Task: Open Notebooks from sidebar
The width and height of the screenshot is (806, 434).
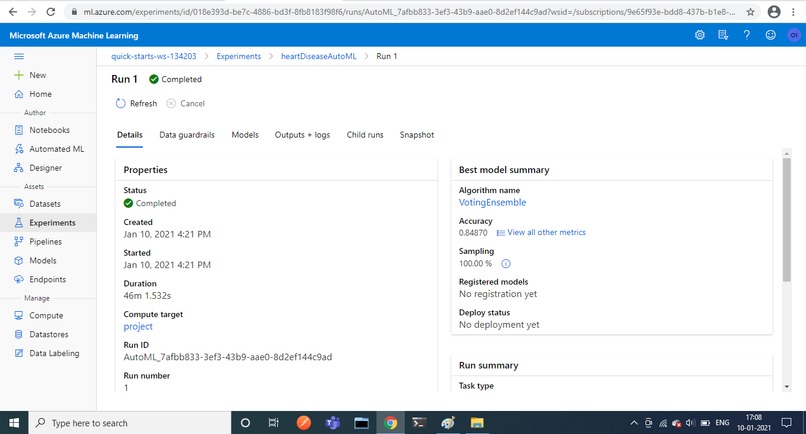Action: tap(49, 130)
